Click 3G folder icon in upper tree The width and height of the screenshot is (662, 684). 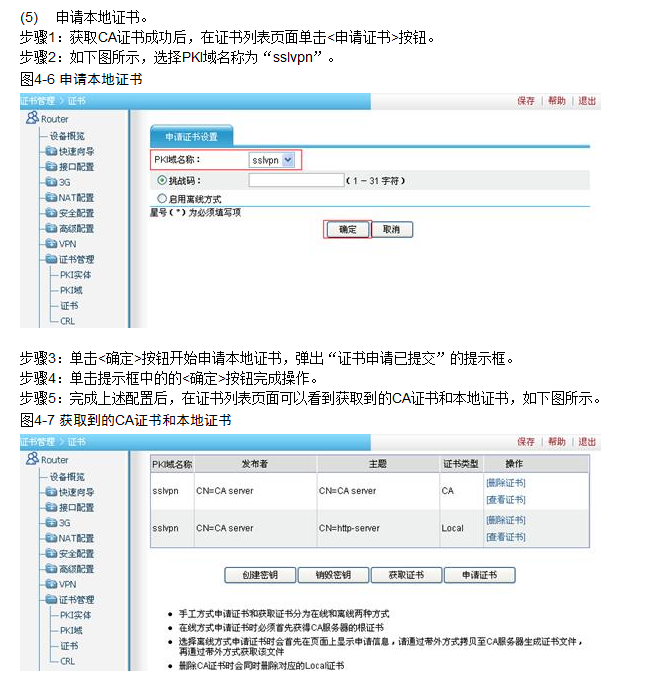coord(51,182)
